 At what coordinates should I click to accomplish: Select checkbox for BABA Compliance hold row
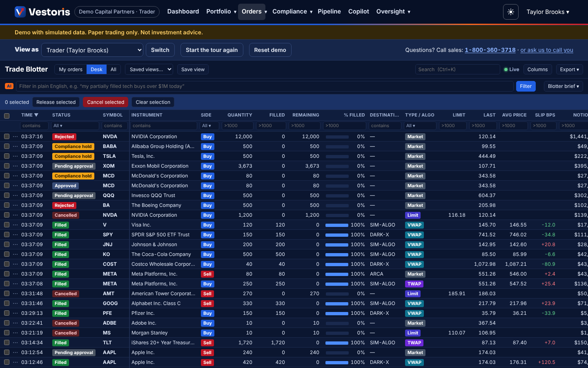(7, 146)
